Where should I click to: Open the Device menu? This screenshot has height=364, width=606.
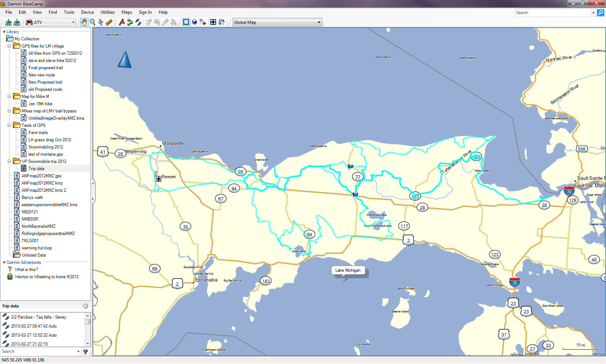point(87,12)
